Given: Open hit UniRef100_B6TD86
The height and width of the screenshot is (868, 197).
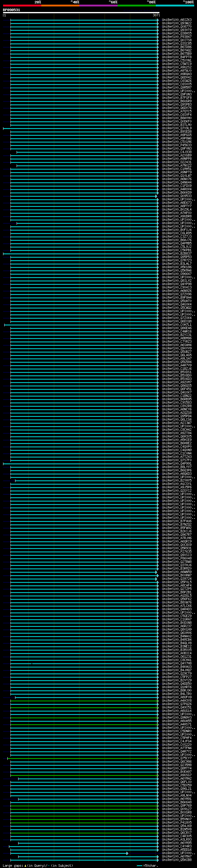Looking at the screenshot, I should pyautogui.click(x=176, y=47).
